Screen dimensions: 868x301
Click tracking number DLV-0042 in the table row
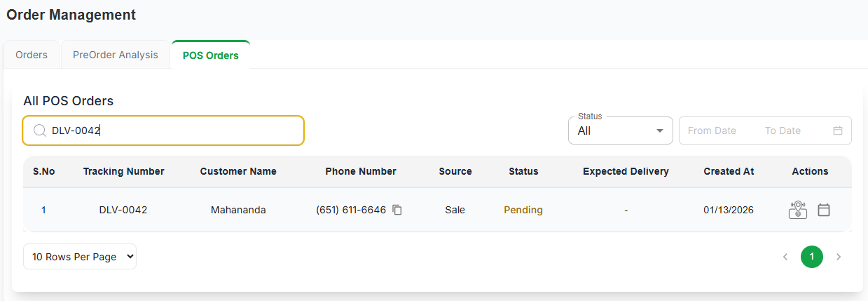tap(123, 210)
